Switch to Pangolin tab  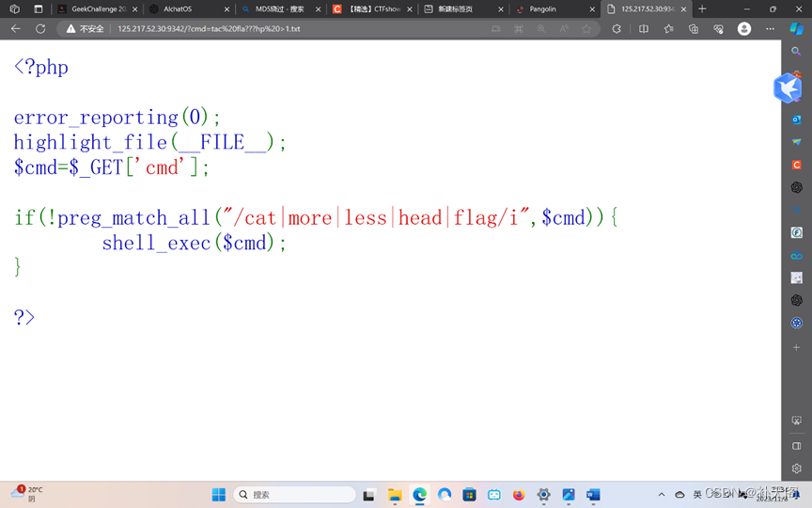[x=554, y=9]
